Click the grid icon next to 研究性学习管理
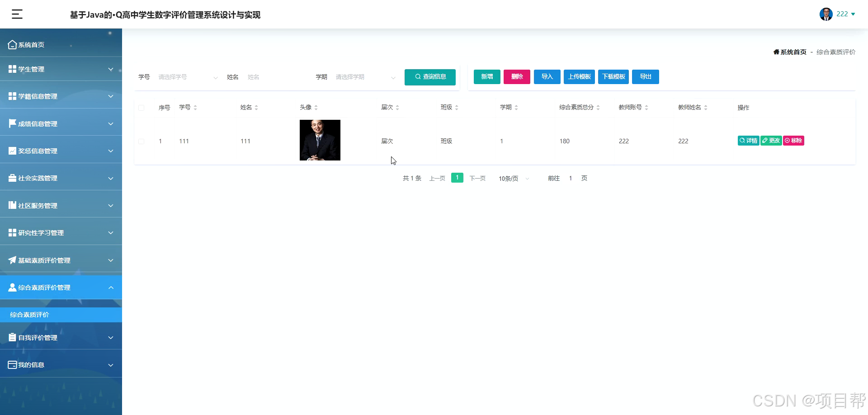The height and width of the screenshot is (415, 868). coord(13,233)
